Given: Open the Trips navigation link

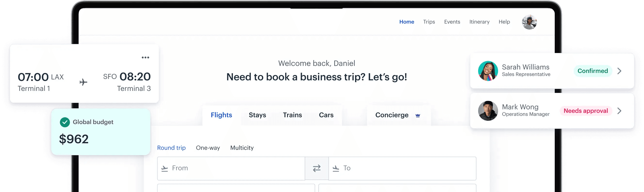Looking at the screenshot, I should coord(429,22).
